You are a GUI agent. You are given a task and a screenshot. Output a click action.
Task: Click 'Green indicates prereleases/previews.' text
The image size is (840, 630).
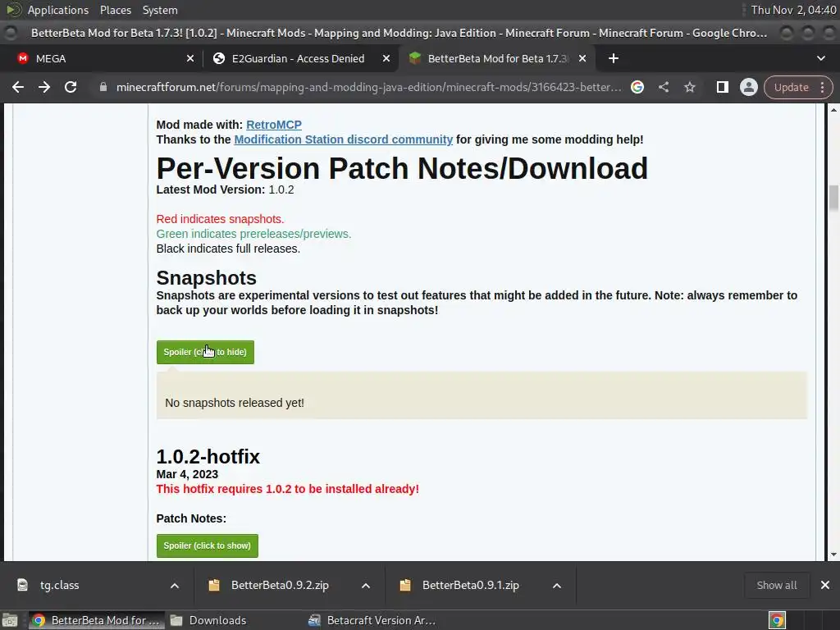point(254,234)
